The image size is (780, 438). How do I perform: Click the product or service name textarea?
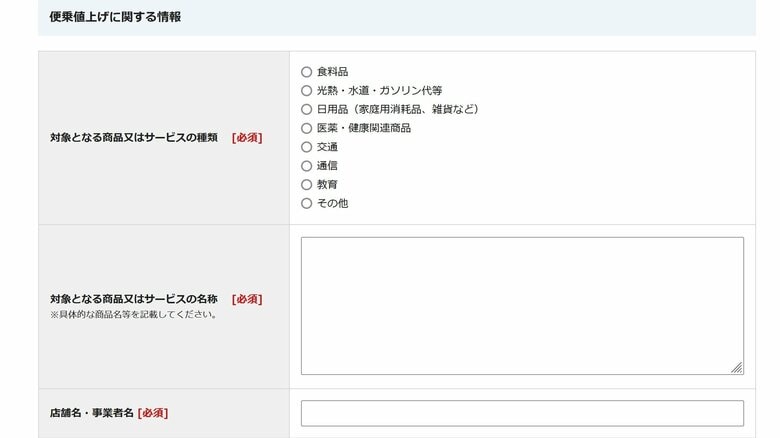[x=522, y=306]
